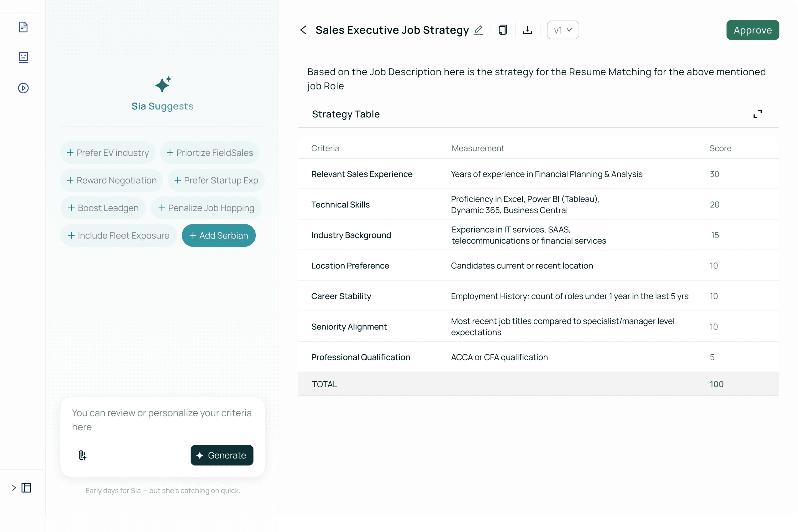Click the copy strategy icon
Image resolution: width=798 pixels, height=532 pixels.
[x=503, y=30]
